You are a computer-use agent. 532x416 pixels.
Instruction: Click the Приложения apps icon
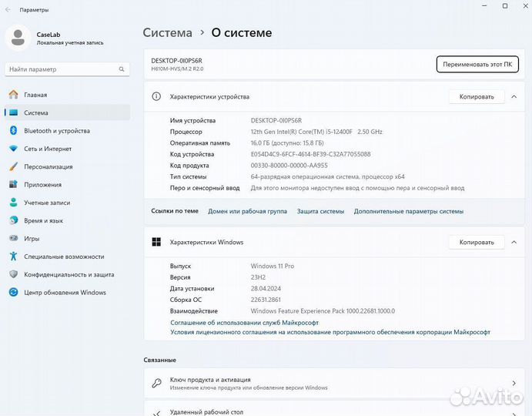click(x=14, y=185)
